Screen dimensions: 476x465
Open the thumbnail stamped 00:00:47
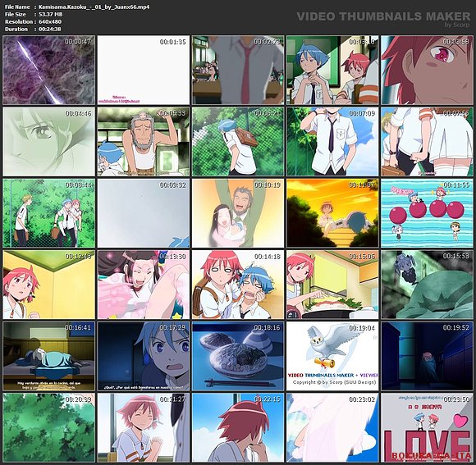coord(49,70)
